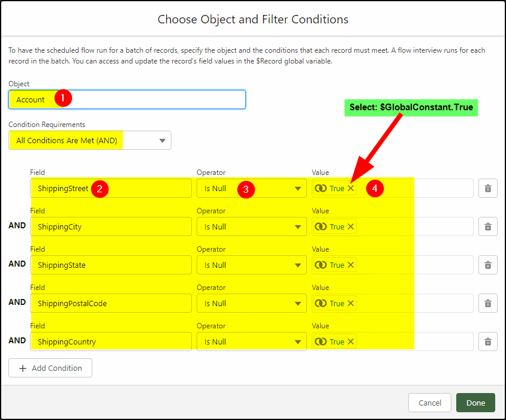Click the ShippingState field input

pos(111,265)
